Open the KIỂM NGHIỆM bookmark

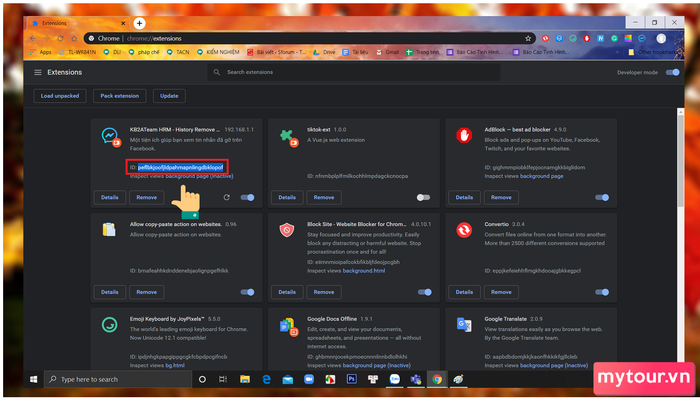point(218,52)
